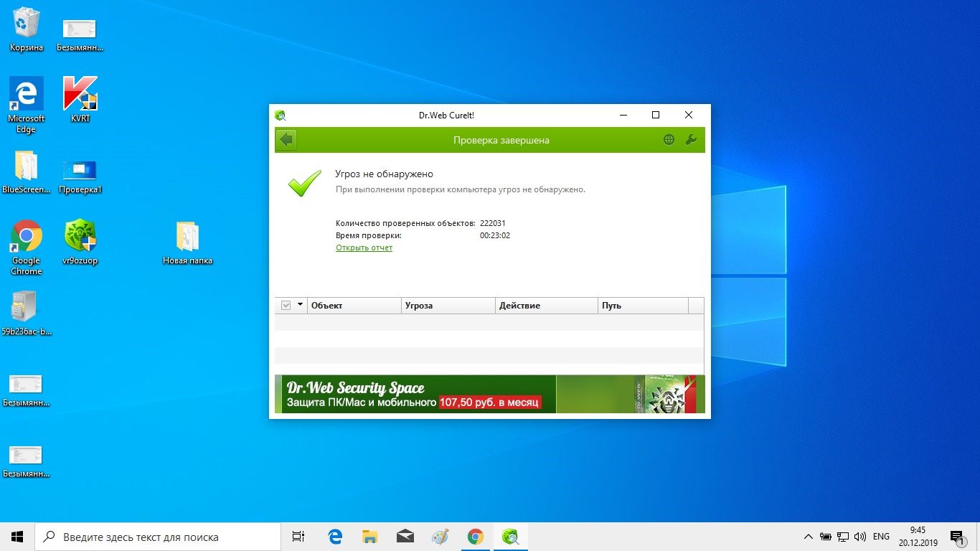Open Chrome from the taskbar
This screenshot has height=551, width=980.
pos(475,537)
